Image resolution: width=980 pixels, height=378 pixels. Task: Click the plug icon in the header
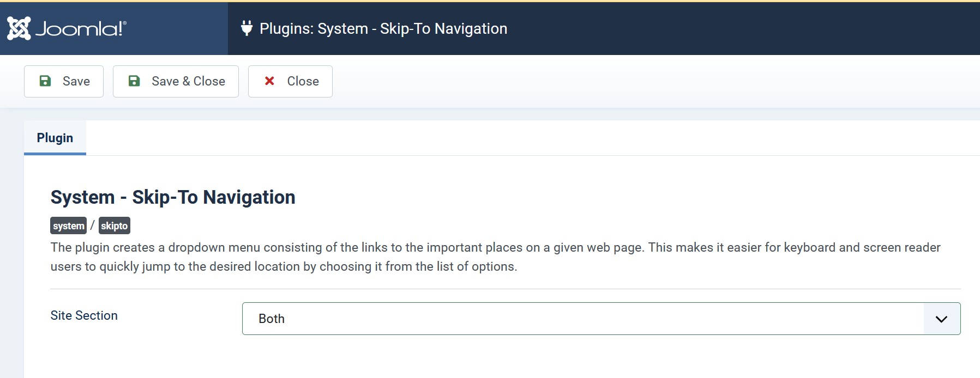click(246, 28)
